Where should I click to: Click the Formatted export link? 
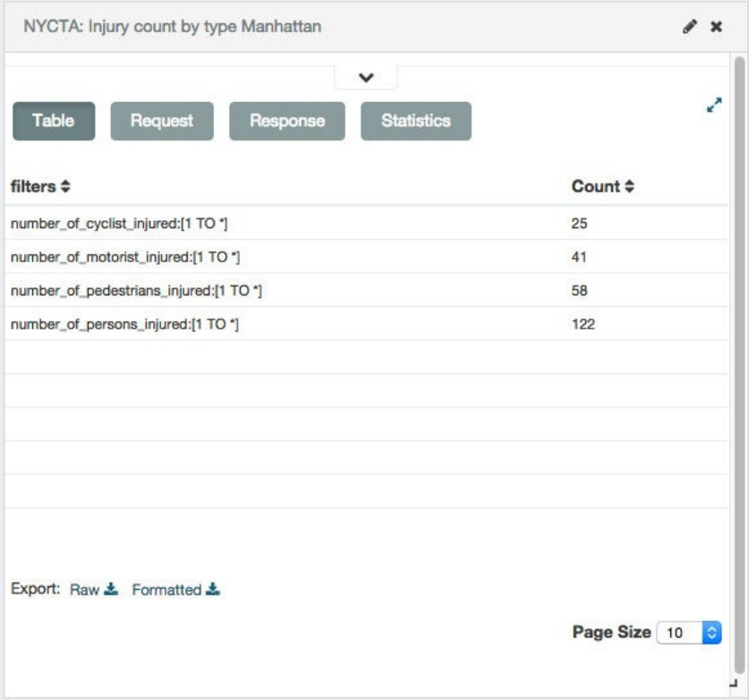[166, 590]
